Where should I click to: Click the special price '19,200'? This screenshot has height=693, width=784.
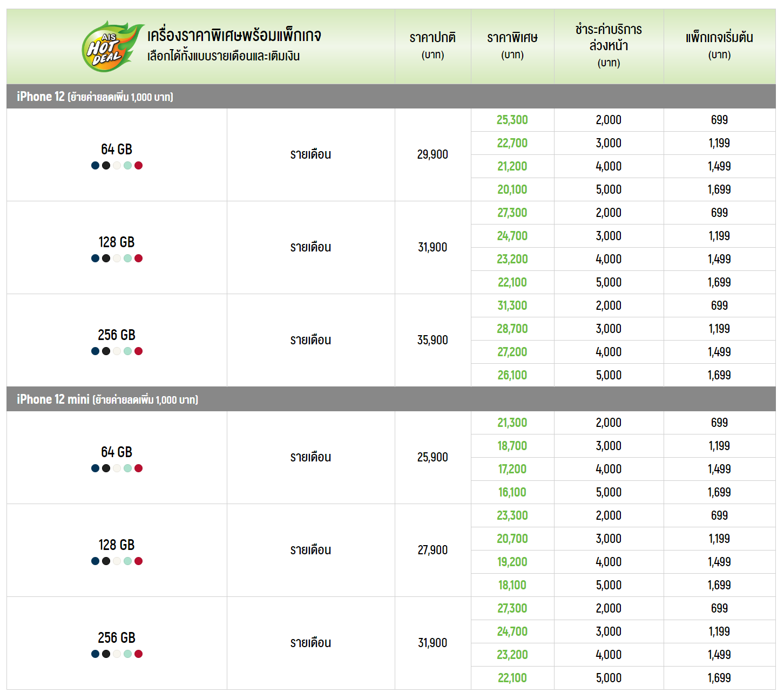512,562
